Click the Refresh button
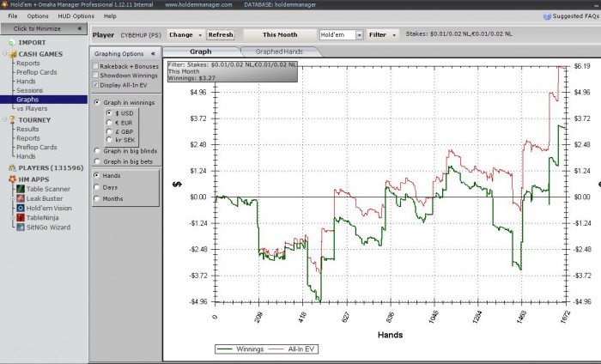 [x=221, y=35]
